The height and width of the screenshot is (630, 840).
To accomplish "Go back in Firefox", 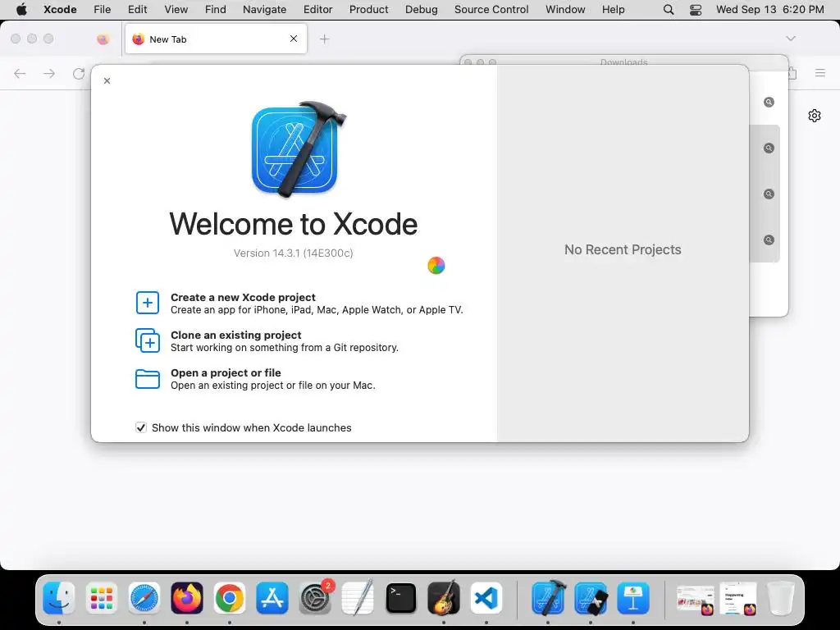I will coord(20,73).
